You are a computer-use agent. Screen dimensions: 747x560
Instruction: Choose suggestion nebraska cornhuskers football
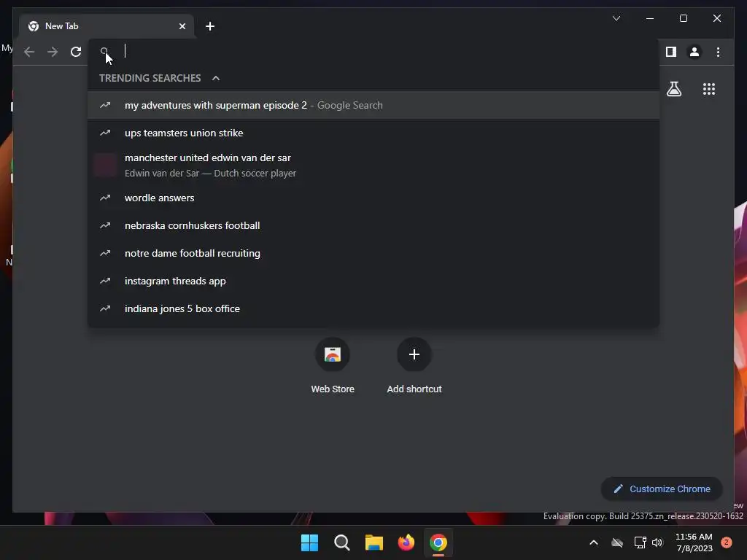point(373,225)
